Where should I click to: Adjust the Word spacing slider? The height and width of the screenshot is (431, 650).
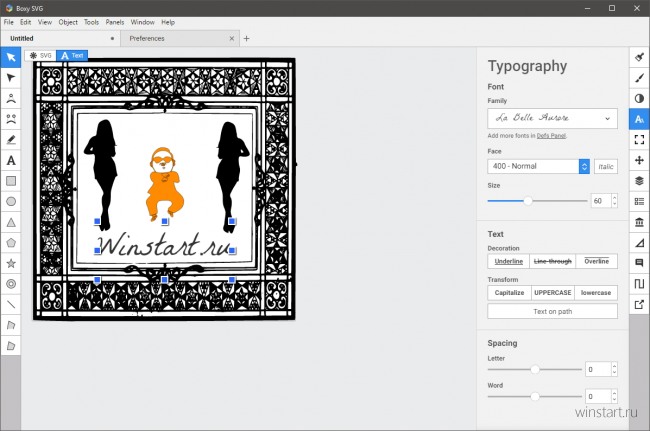pyautogui.click(x=535, y=397)
